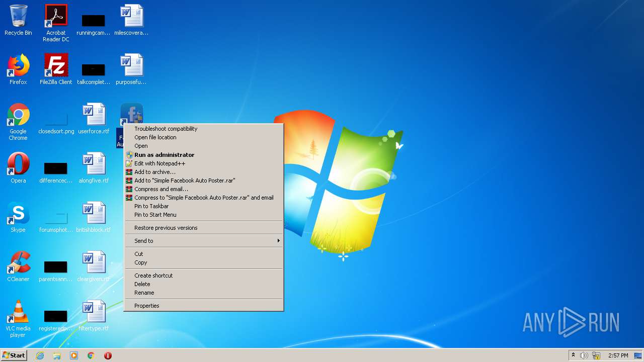The image size is (644, 362).
Task: Choose Delete in the context menu
Action: [x=204, y=284]
